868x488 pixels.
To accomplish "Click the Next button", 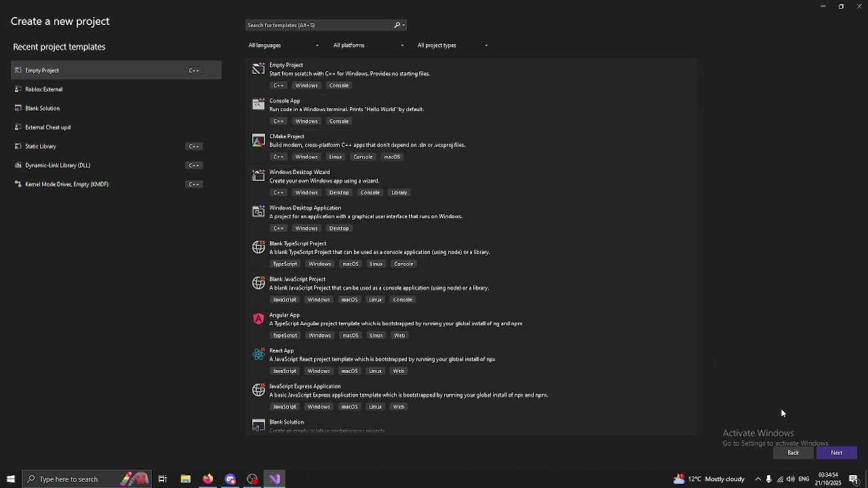I will point(837,453).
